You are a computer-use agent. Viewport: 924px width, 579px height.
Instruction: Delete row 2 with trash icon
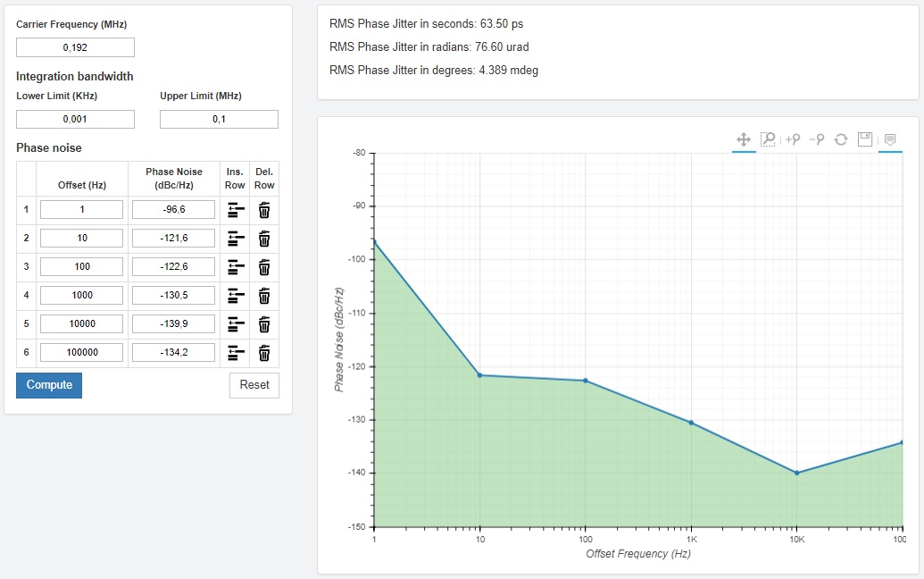click(x=264, y=239)
